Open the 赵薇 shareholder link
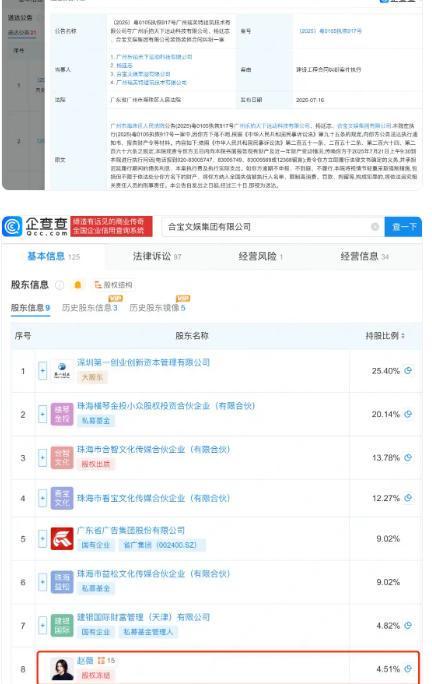 point(85,660)
